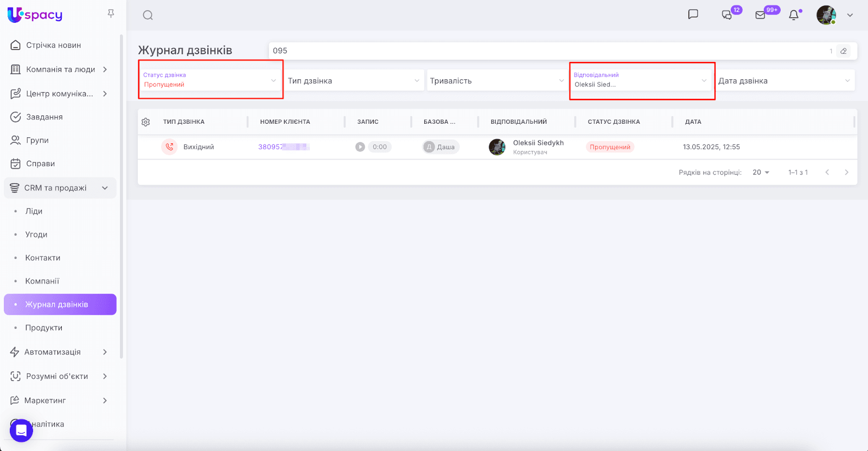The image size is (868, 451).
Task: Open Ліди in the sidebar
Action: [34, 211]
